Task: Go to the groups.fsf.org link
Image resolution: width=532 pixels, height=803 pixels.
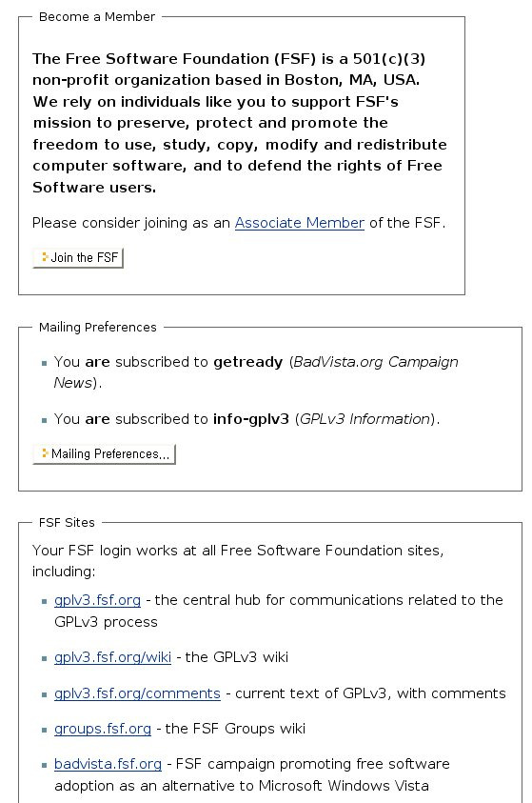Action: click(x=103, y=729)
